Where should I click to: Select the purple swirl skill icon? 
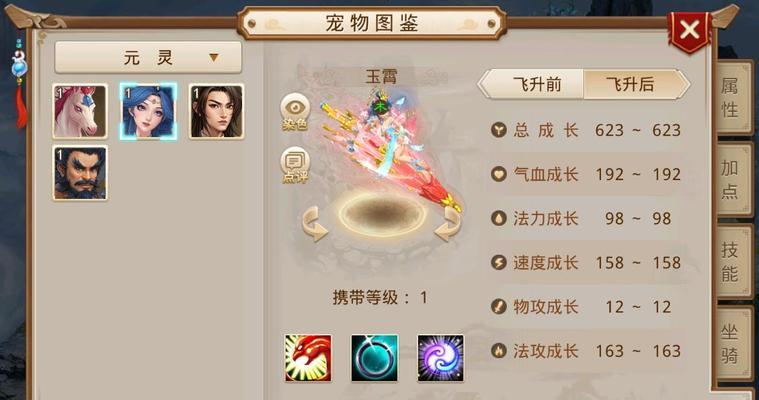click(440, 358)
